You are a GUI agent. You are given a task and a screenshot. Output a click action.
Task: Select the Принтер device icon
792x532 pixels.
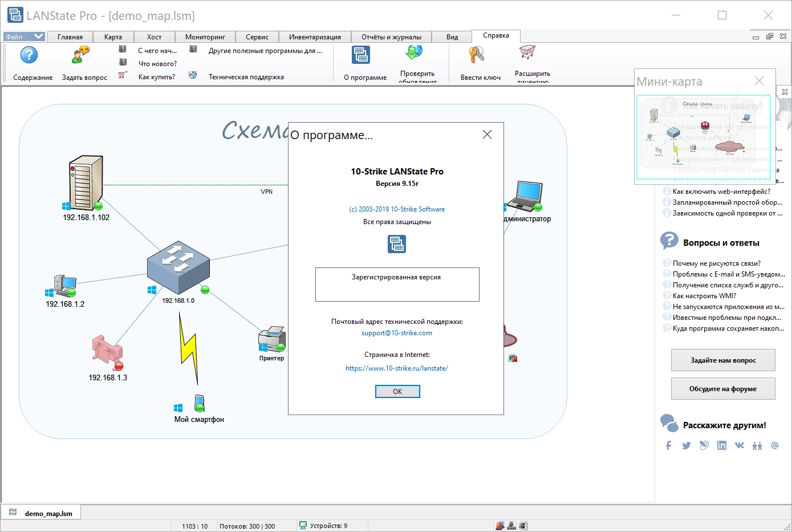click(271, 339)
